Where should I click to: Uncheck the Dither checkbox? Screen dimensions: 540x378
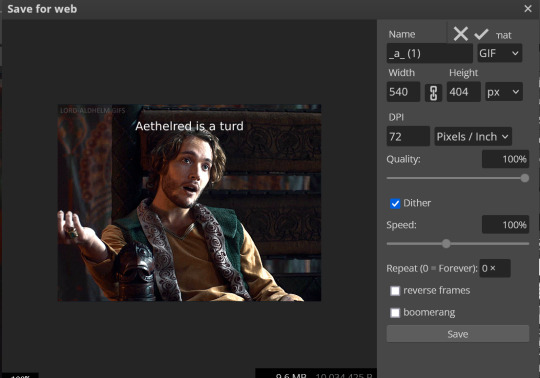[x=395, y=203]
